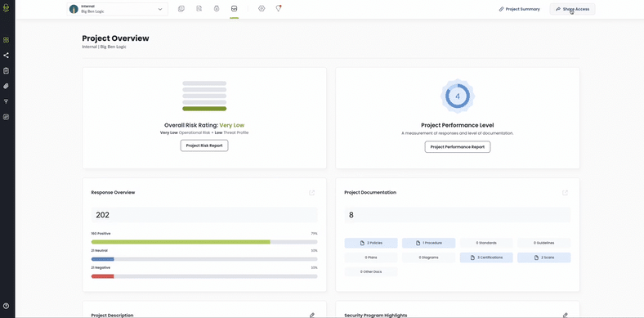Click the green Positive responses bar
Image resolution: width=644 pixels, height=318 pixels.
181,242
